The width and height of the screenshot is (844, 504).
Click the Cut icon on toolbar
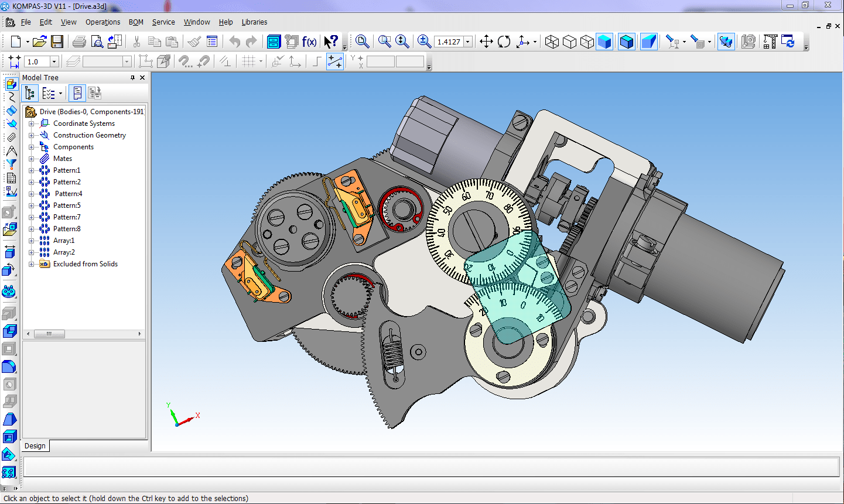coord(136,42)
